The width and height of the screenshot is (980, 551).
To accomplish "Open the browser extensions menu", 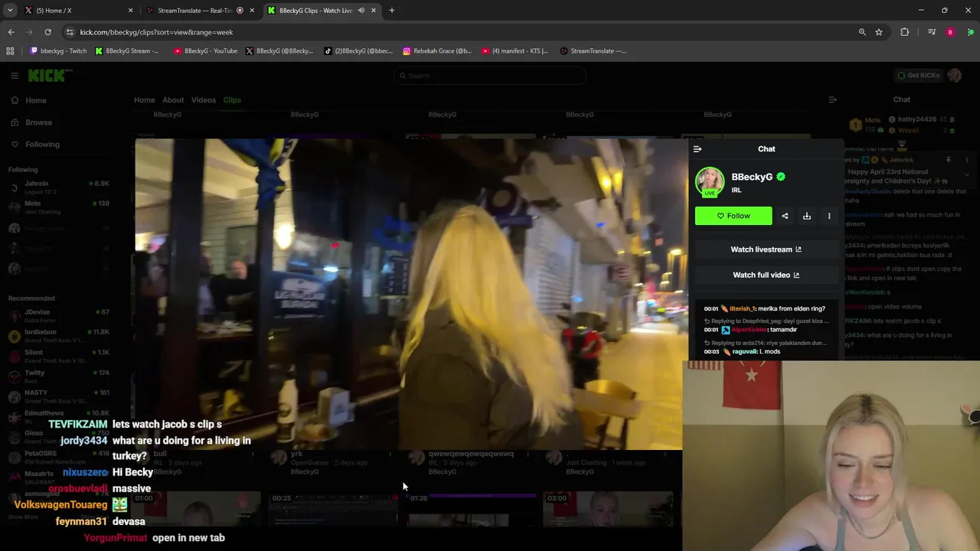I will tap(905, 32).
